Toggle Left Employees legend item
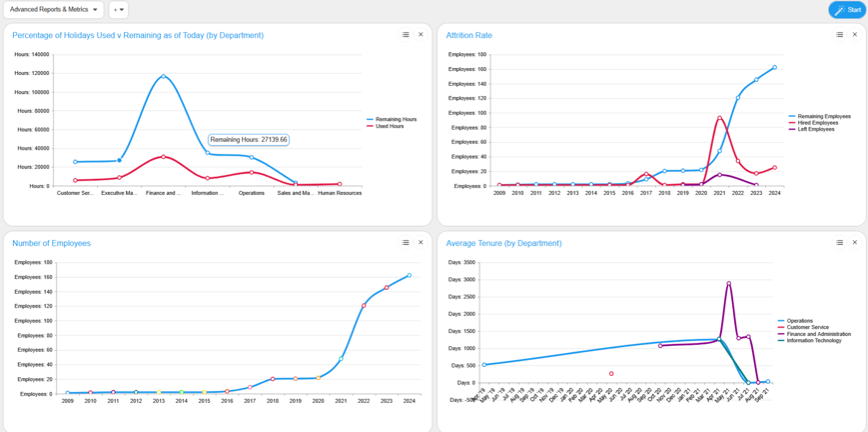This screenshot has width=868, height=432. [x=816, y=129]
